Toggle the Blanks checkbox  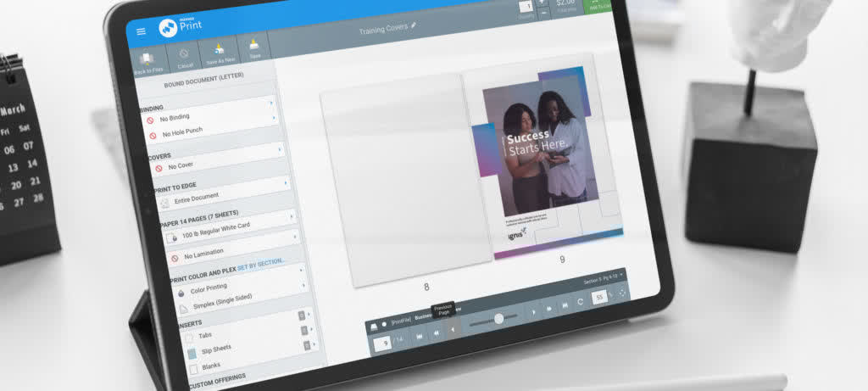(x=194, y=368)
